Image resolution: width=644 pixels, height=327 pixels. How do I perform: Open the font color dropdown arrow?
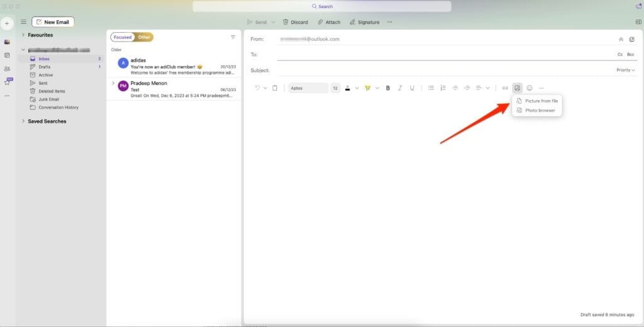tap(357, 88)
